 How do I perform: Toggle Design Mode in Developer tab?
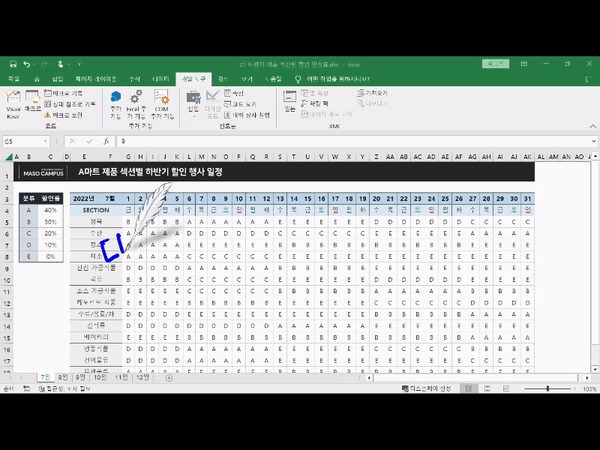click(212, 102)
